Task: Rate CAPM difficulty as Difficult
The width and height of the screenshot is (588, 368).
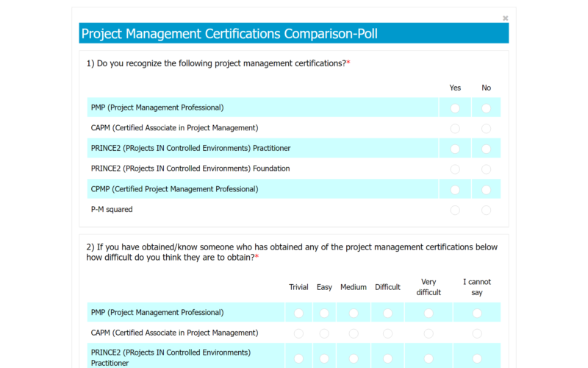Action: pos(387,333)
